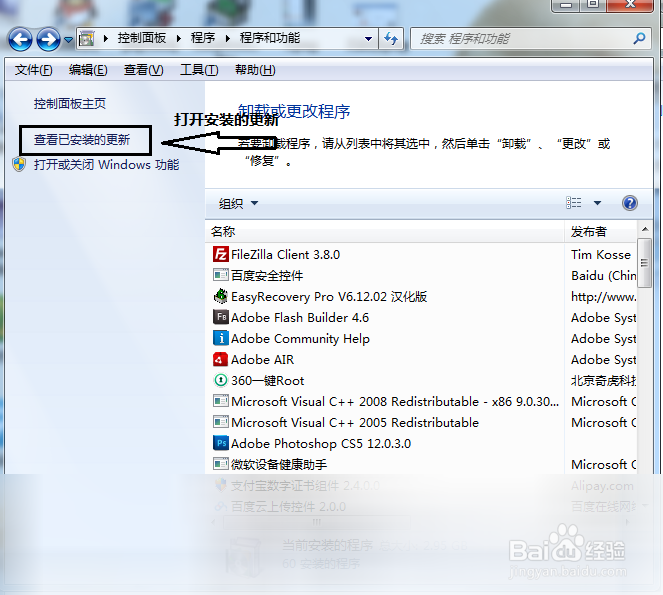The width and height of the screenshot is (663, 595).
Task: Click the 百度安全控件 program icon
Action: click(221, 275)
